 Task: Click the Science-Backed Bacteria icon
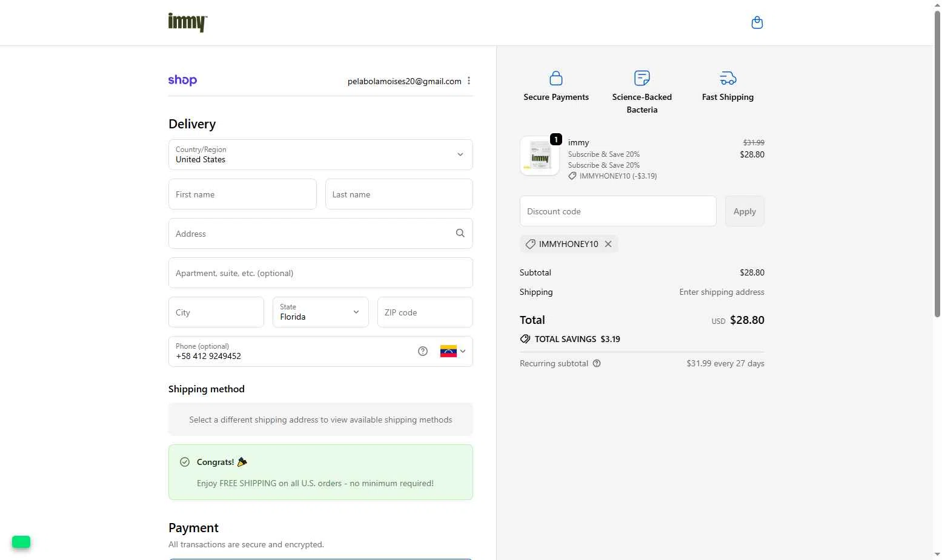click(x=642, y=78)
